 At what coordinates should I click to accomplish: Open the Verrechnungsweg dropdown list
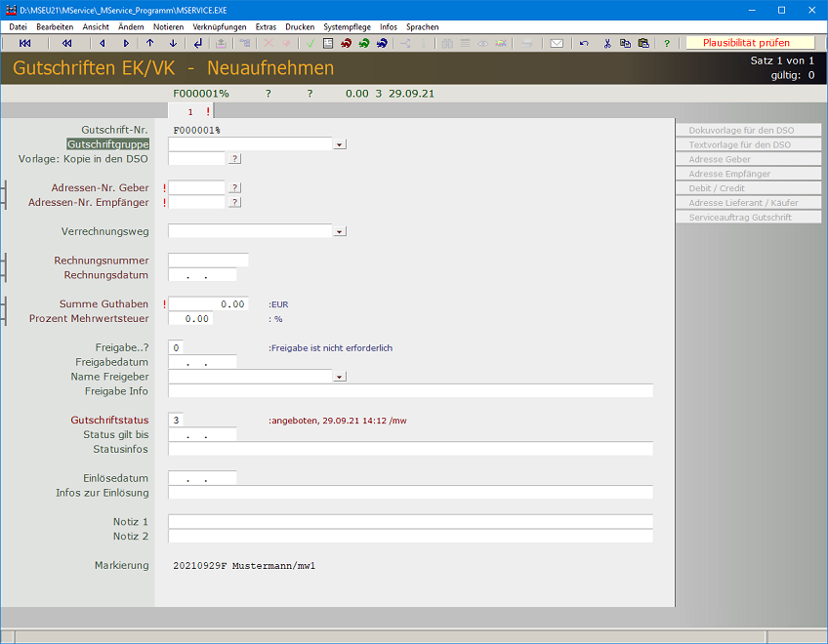click(339, 232)
